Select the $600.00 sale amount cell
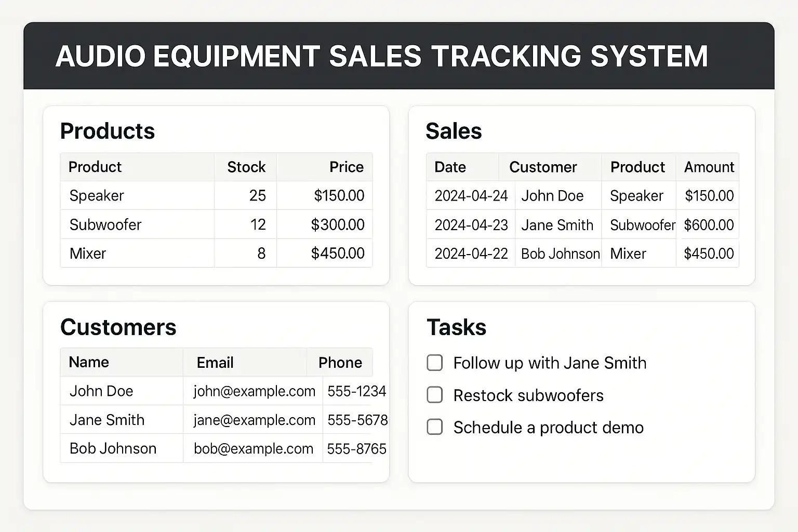Viewport: 798px width, 532px height. [x=709, y=224]
